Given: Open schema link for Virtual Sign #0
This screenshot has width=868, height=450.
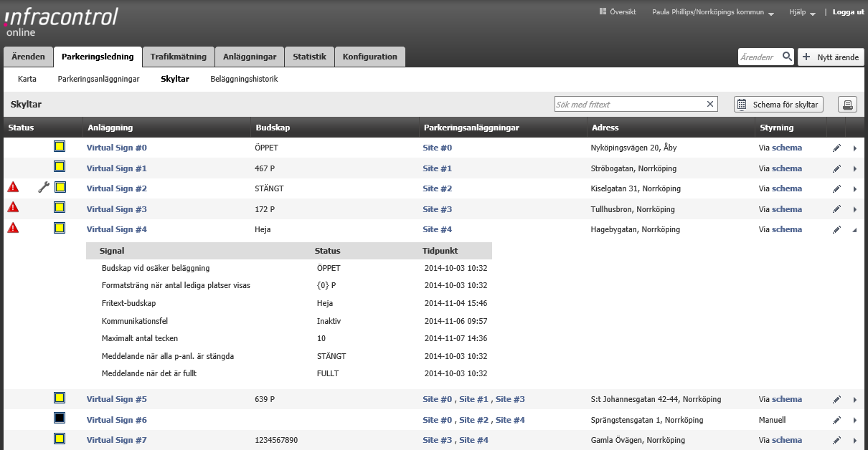Looking at the screenshot, I should coord(787,148).
